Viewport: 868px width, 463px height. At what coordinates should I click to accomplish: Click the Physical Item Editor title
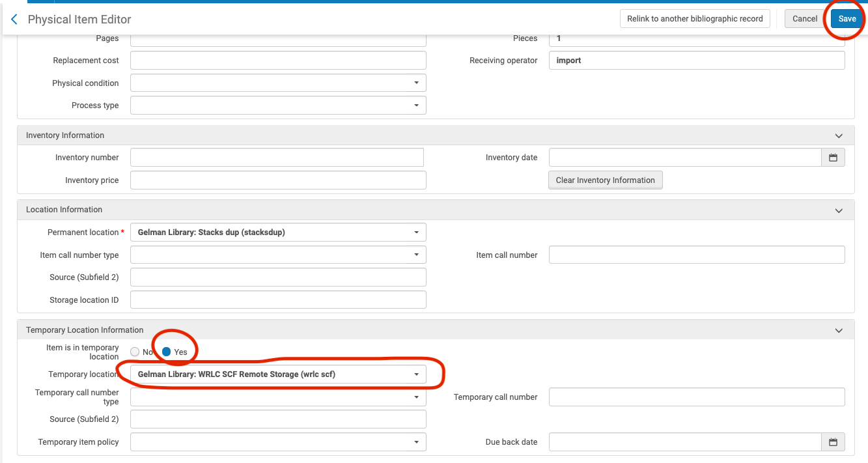click(79, 20)
